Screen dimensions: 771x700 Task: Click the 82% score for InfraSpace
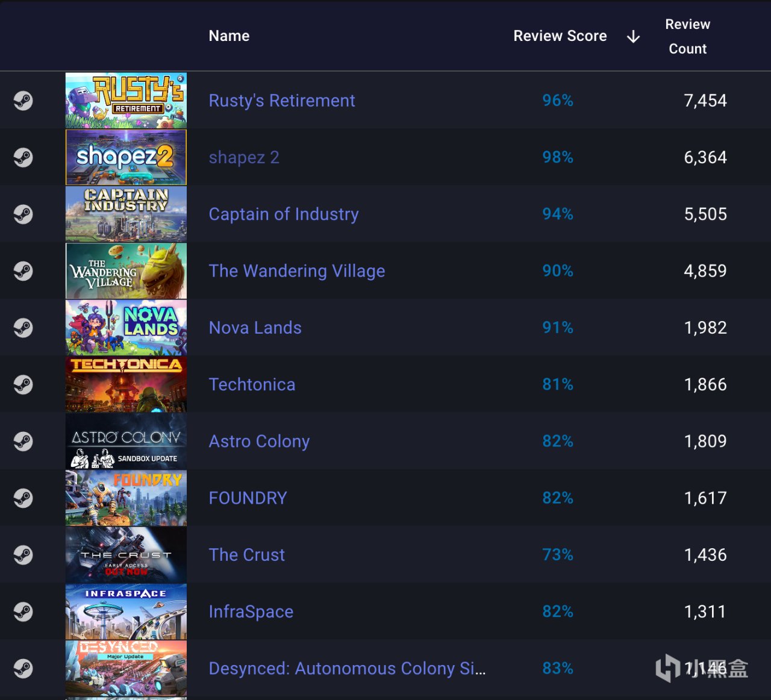558,612
